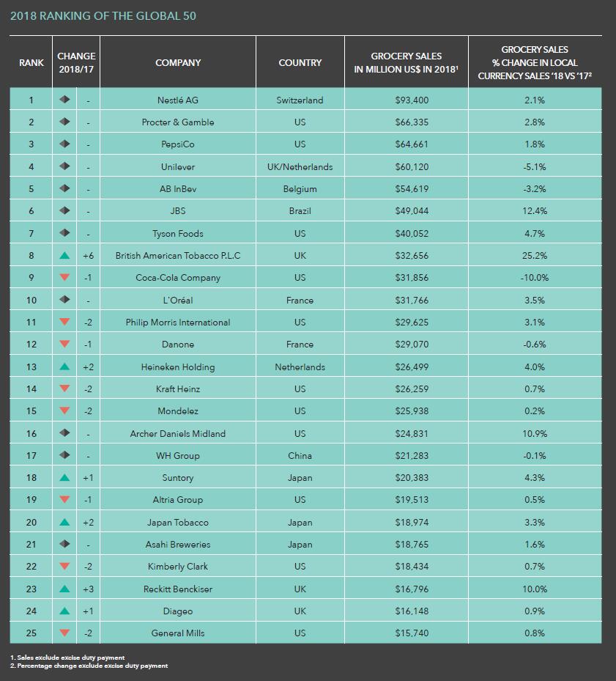The width and height of the screenshot is (616, 681).
Task: Click the red down arrow beside Philip Morris International
Action: coord(64,322)
